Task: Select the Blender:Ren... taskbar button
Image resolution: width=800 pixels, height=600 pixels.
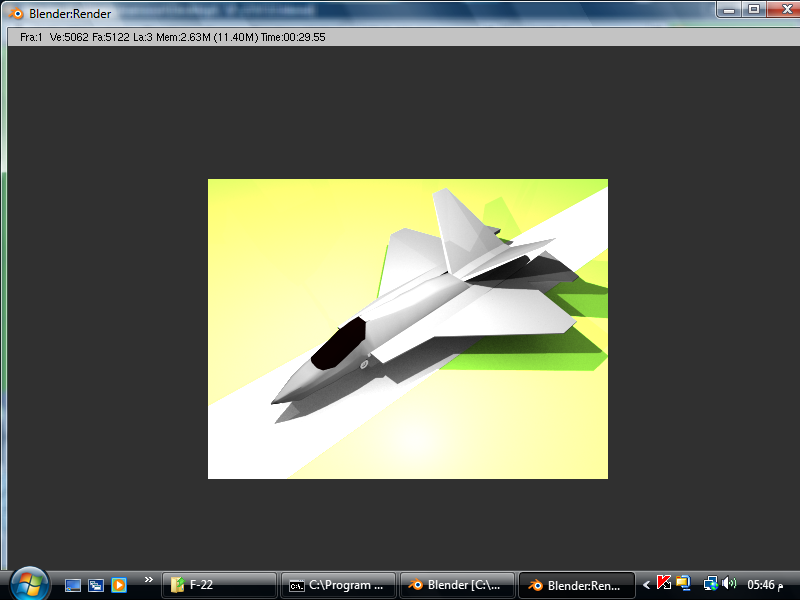Action: tap(577, 585)
